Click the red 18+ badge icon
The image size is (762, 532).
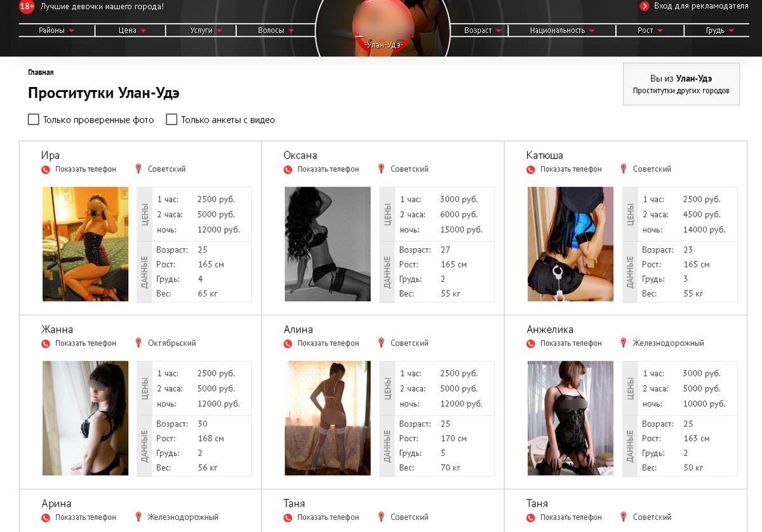click(27, 7)
